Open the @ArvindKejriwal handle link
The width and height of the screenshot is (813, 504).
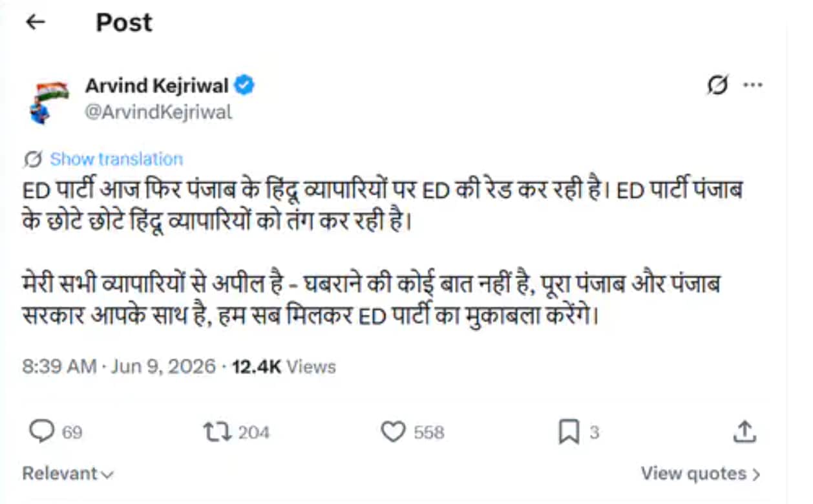point(158,112)
